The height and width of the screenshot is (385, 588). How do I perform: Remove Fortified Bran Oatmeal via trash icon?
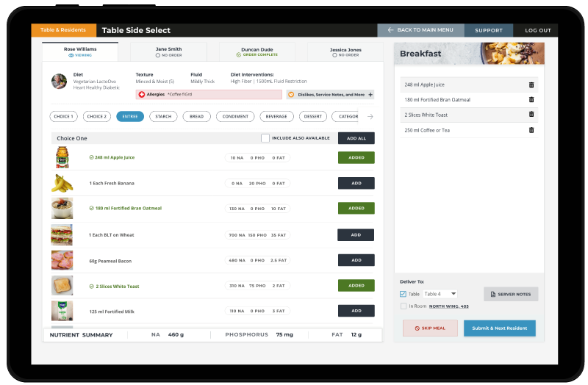[531, 100]
